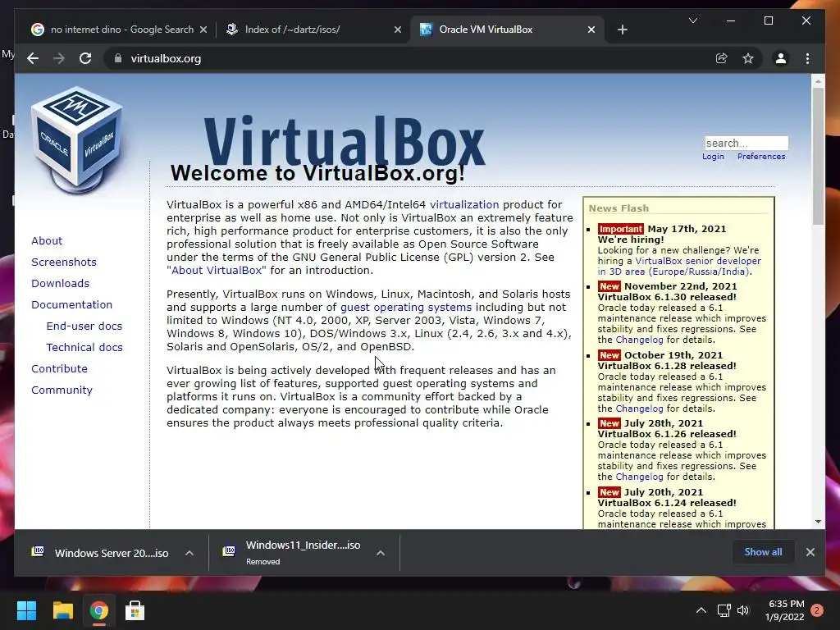Open the VirtualBox senior developer job link

(x=697, y=261)
